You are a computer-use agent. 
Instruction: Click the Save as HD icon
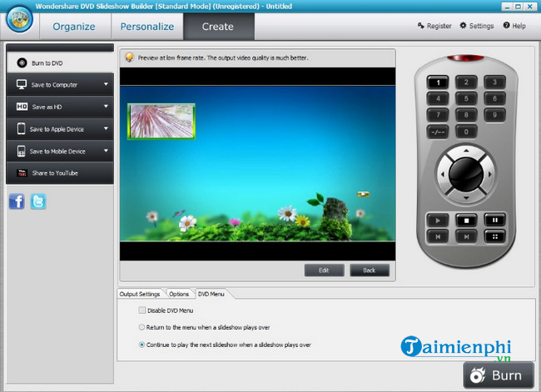tap(22, 107)
